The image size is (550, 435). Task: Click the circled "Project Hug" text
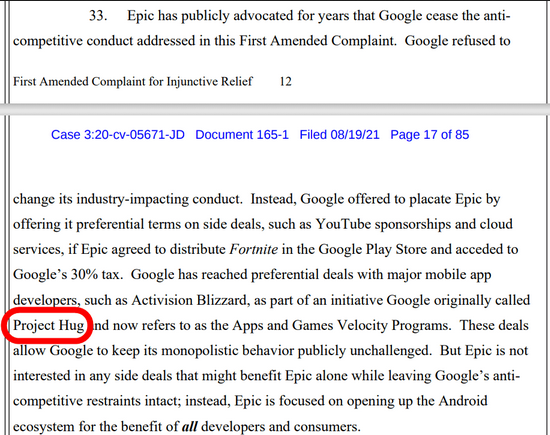49,326
